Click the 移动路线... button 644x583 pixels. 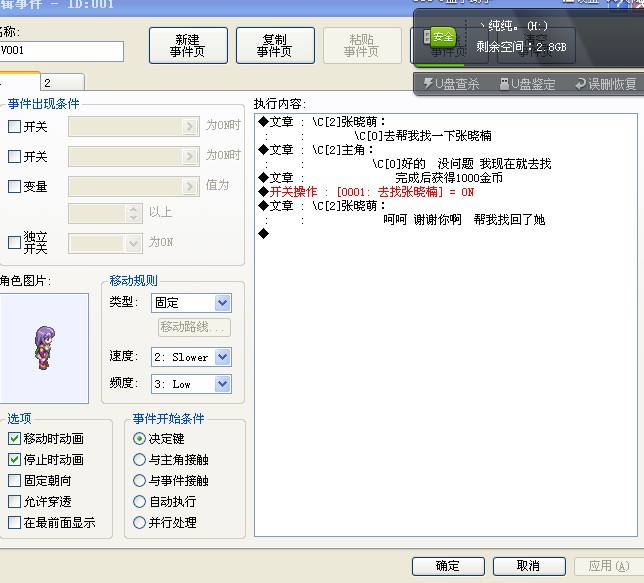(x=194, y=327)
